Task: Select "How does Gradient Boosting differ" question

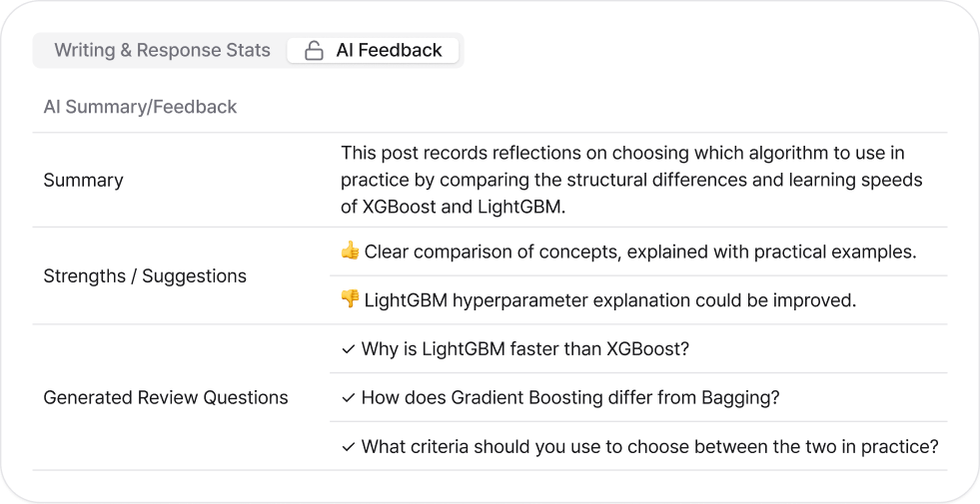Action: (x=569, y=397)
